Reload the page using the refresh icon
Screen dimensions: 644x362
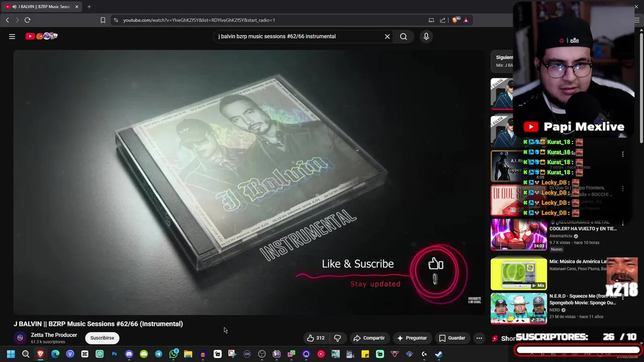click(27, 20)
